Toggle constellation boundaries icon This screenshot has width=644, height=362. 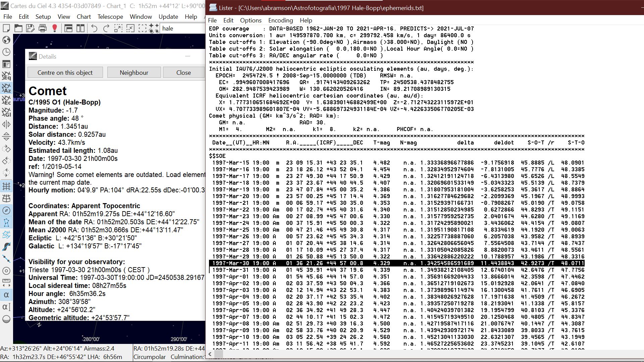coord(6,234)
